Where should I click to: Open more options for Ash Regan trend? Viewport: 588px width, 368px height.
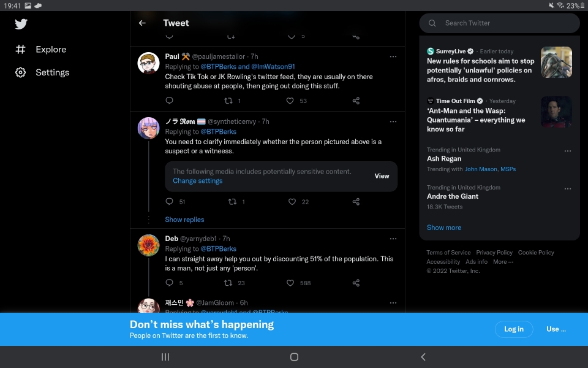(x=568, y=151)
